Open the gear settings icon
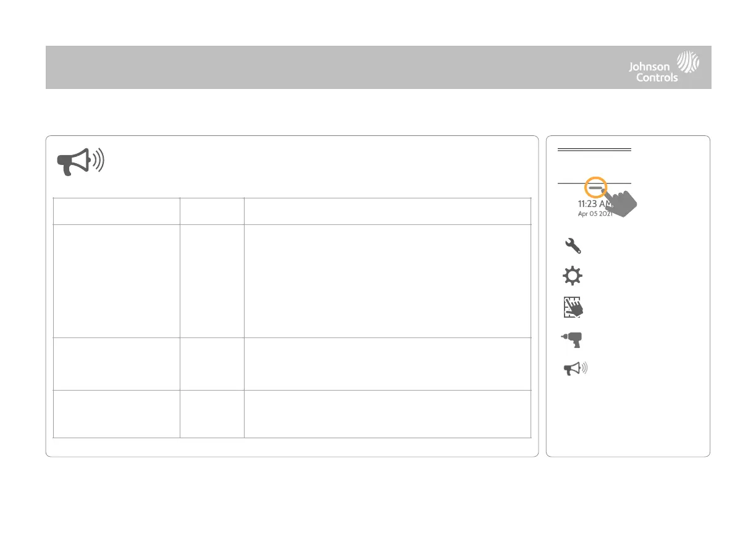This screenshot has width=756, height=534. coord(573,276)
